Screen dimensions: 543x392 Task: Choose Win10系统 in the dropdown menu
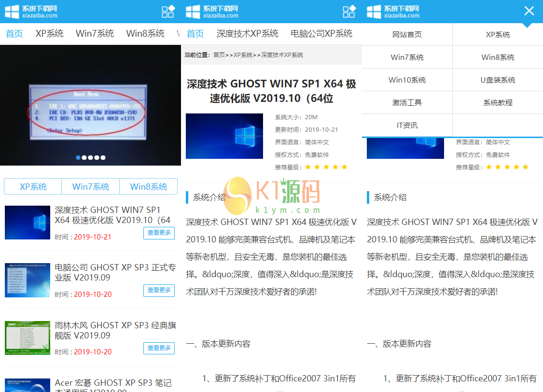coord(407,80)
